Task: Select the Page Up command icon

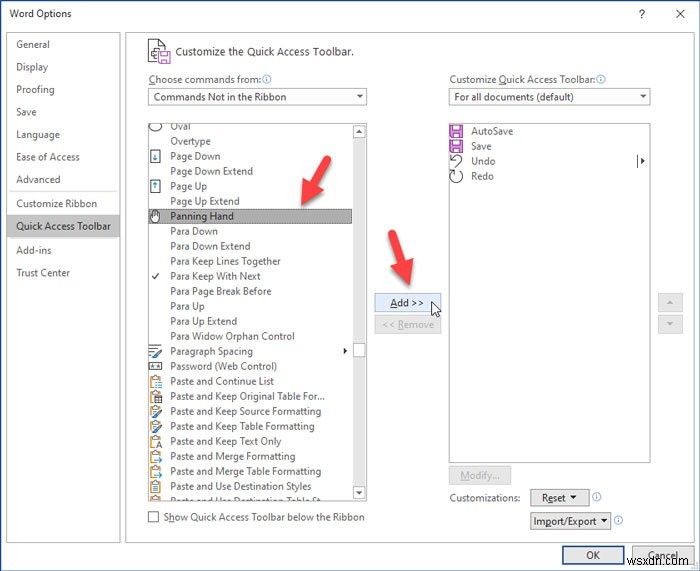Action: [155, 186]
